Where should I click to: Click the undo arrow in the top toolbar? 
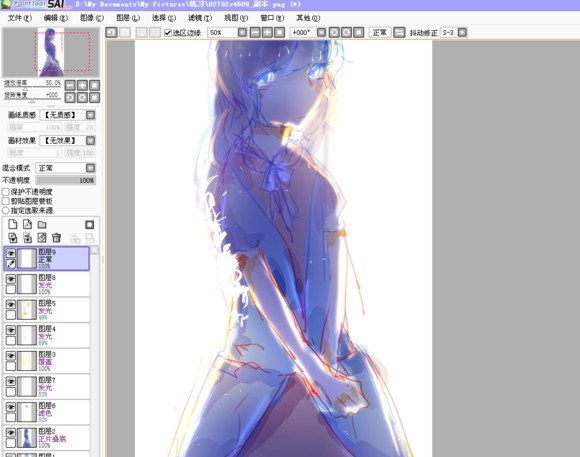point(111,33)
